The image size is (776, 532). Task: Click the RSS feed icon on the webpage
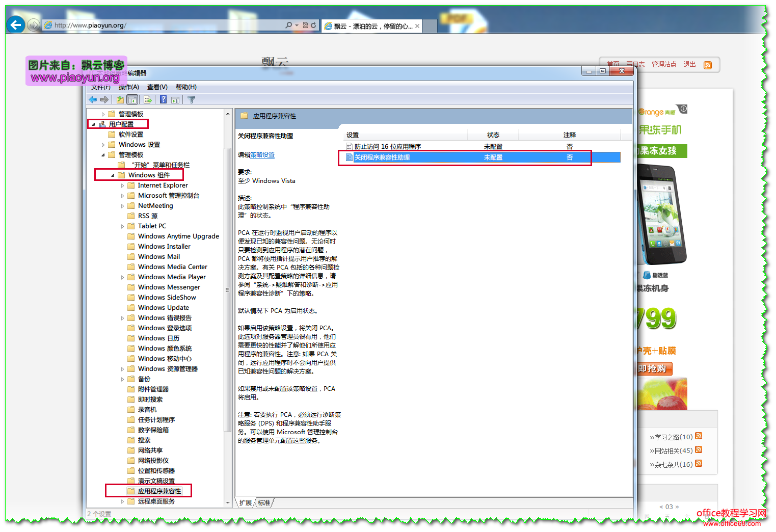coord(708,65)
